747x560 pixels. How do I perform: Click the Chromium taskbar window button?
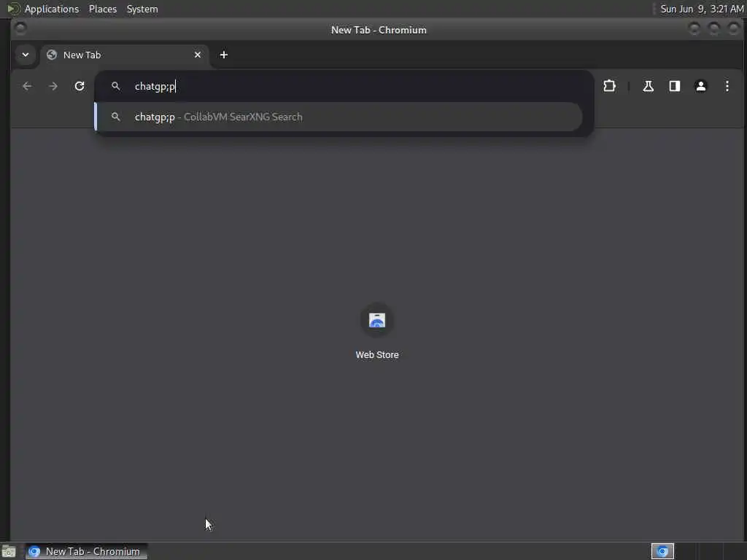tap(86, 551)
